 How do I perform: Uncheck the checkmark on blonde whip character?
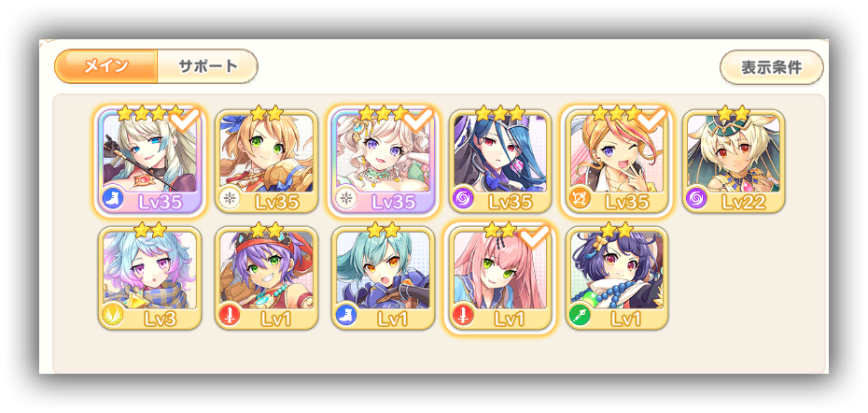(186, 121)
